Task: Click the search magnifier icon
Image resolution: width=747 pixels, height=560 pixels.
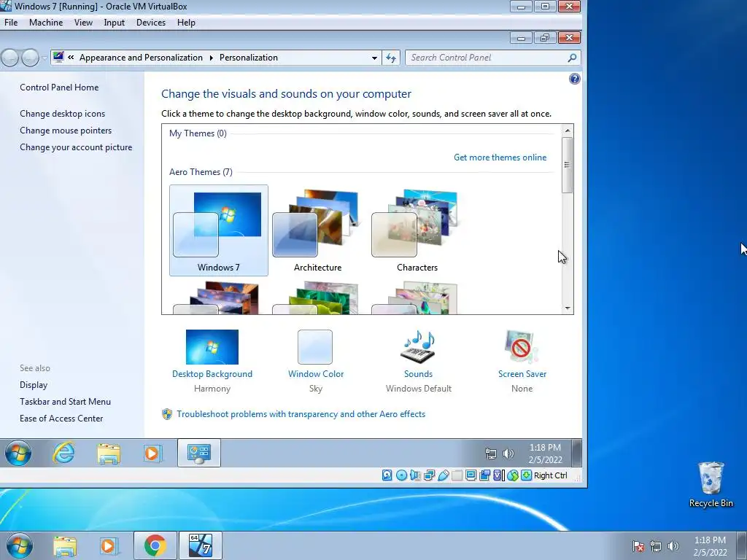Action: tap(572, 58)
